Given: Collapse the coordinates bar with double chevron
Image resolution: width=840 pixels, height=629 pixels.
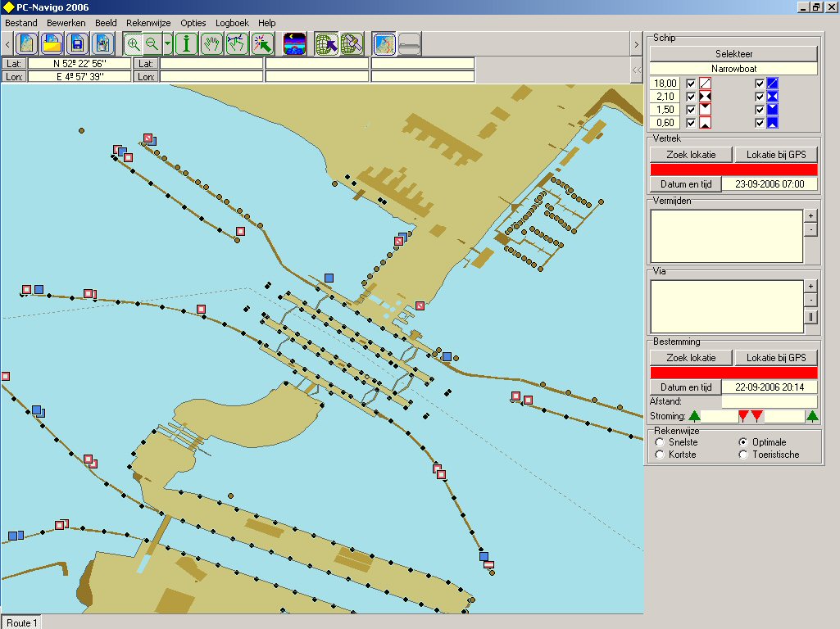Looking at the screenshot, I should [x=636, y=70].
